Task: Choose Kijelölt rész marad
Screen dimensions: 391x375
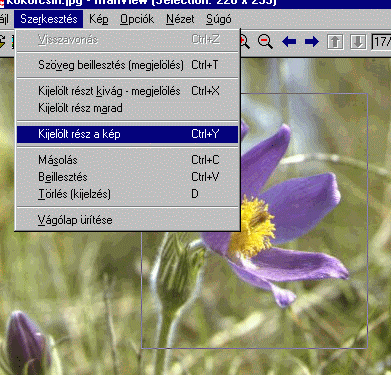Action: click(128, 108)
